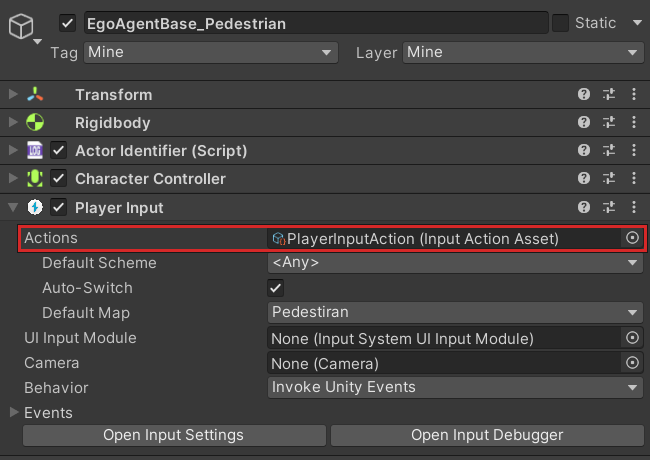Expand the Events foldout
This screenshot has height=460, width=650.
click(x=14, y=412)
